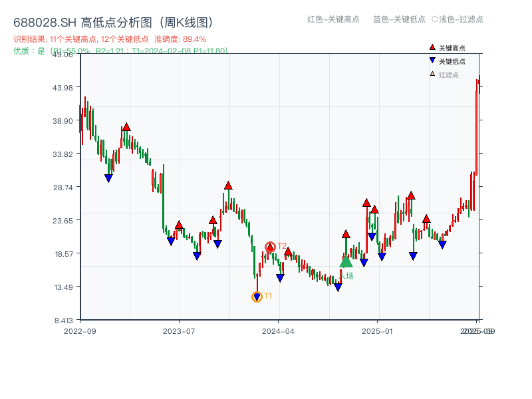This screenshot has height=399, width=532.
Task: Click the x-axis label 2022-09
Action: (80, 331)
